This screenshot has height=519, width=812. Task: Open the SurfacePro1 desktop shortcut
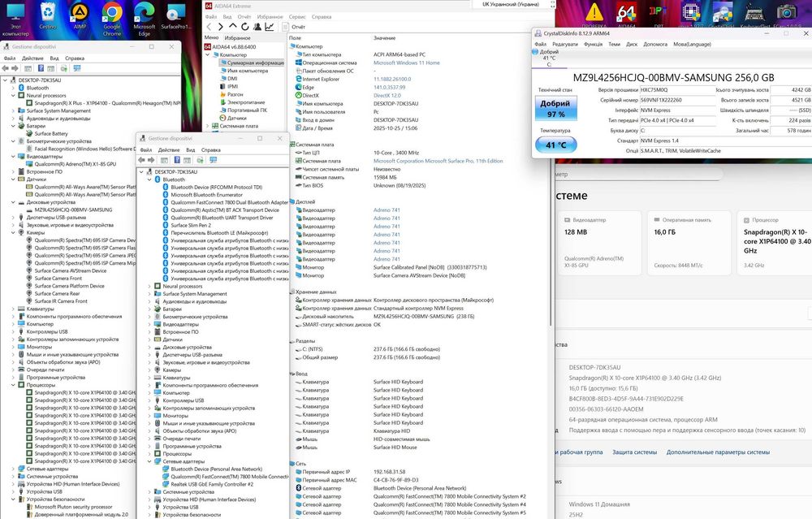click(x=176, y=16)
